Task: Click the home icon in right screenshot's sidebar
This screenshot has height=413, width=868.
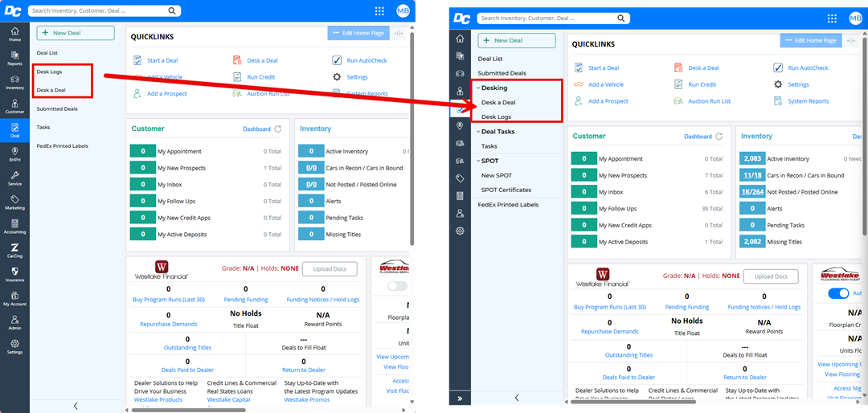Action: 460,39
